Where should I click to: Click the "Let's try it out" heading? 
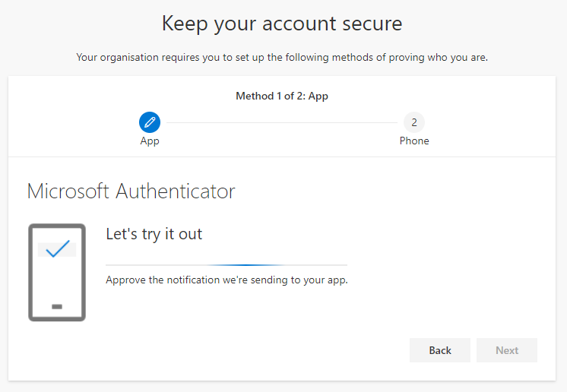point(154,234)
